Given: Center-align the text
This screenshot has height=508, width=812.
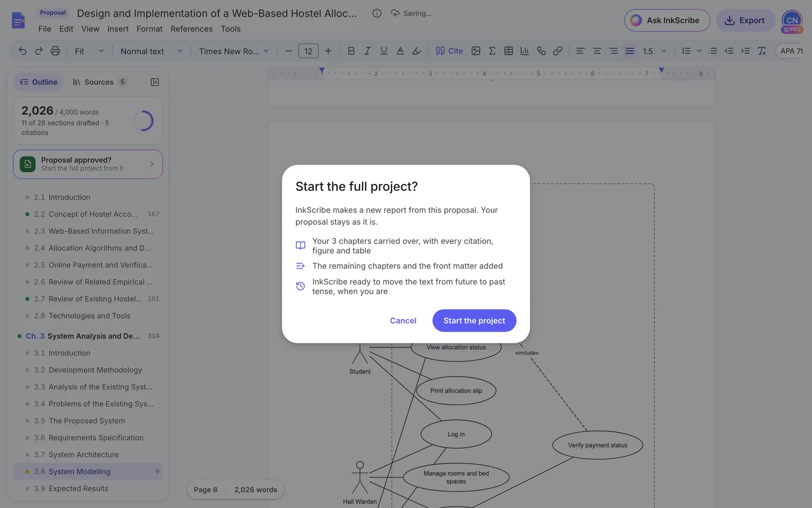Looking at the screenshot, I should tap(597, 51).
